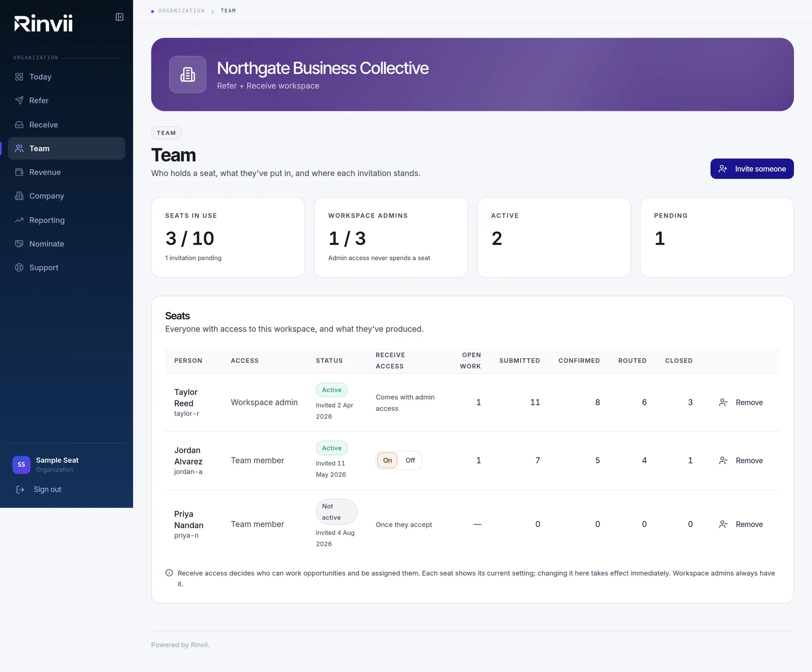Click the Invite someone button
812x672 pixels.
752,169
